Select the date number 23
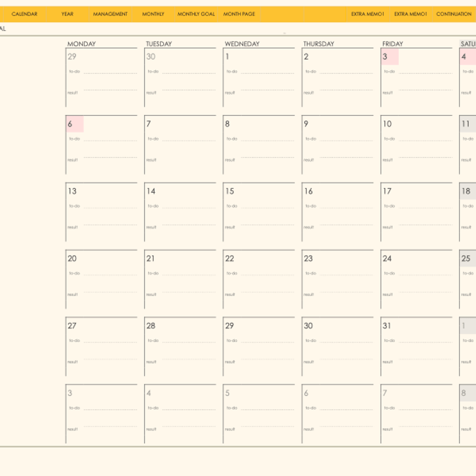Screen dimensions: 476x476 click(x=308, y=259)
